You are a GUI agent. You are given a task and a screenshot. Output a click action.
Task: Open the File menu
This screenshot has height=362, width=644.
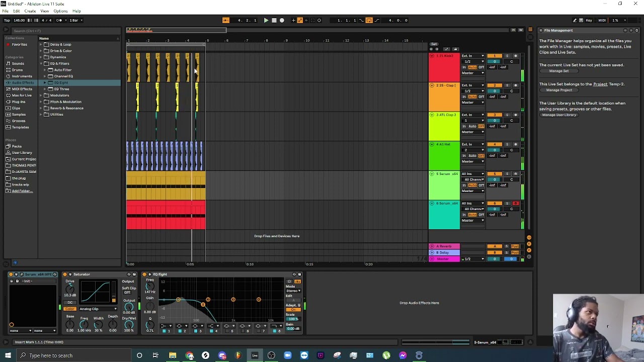(5, 11)
